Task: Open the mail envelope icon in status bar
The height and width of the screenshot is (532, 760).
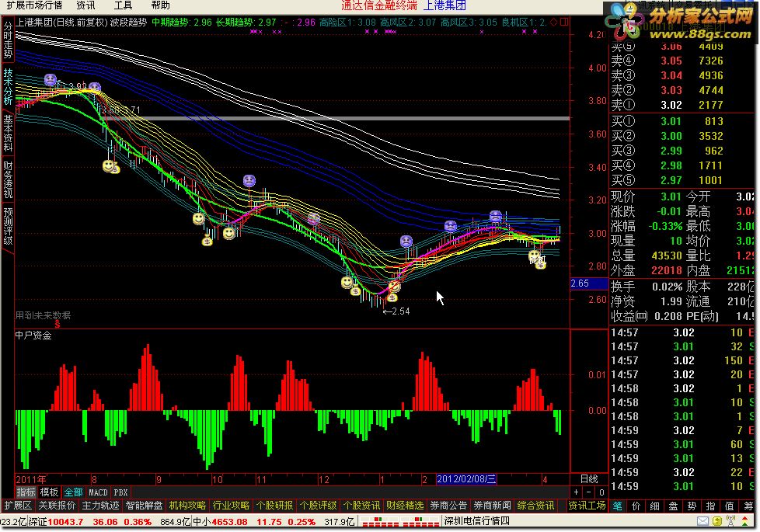Action: pyautogui.click(x=702, y=521)
